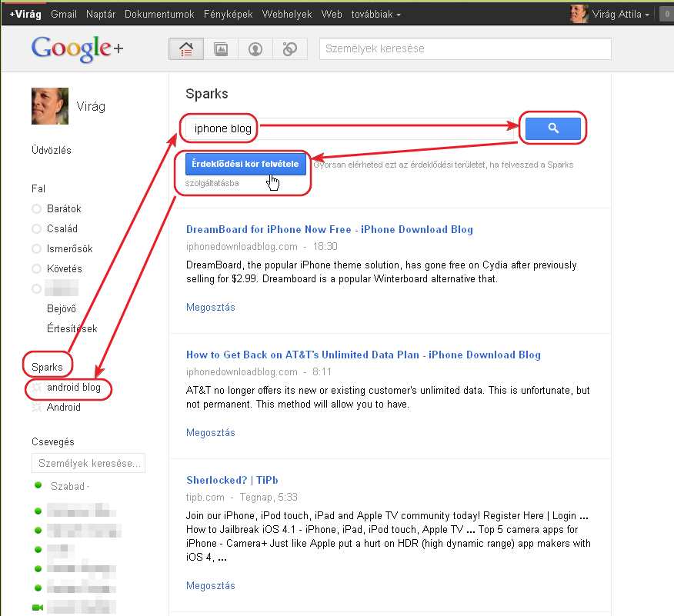Click spark icon beside Android
The image size is (674, 616).
(x=36, y=407)
